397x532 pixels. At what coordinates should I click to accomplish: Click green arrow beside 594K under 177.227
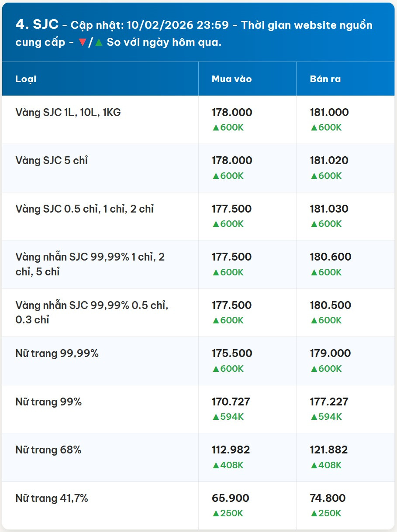[x=313, y=417]
